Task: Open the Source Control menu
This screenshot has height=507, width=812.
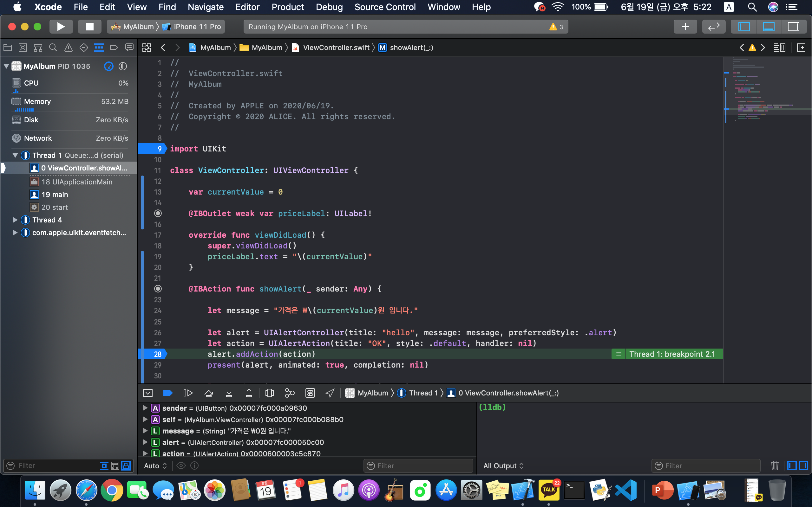Action: 385,7
